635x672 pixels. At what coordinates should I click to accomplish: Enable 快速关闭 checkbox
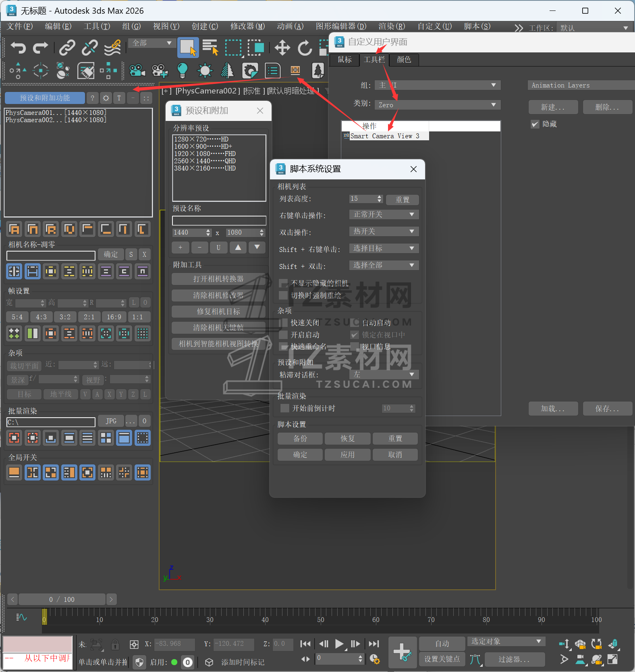coord(284,323)
